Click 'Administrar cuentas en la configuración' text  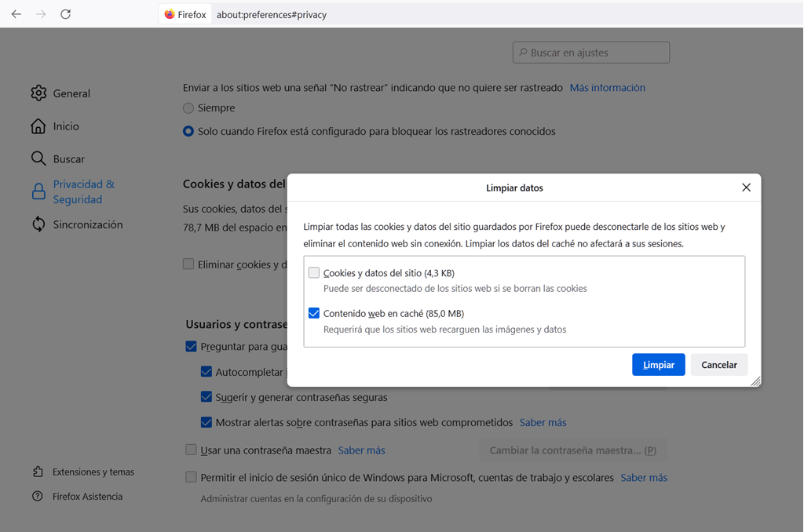coord(316,499)
